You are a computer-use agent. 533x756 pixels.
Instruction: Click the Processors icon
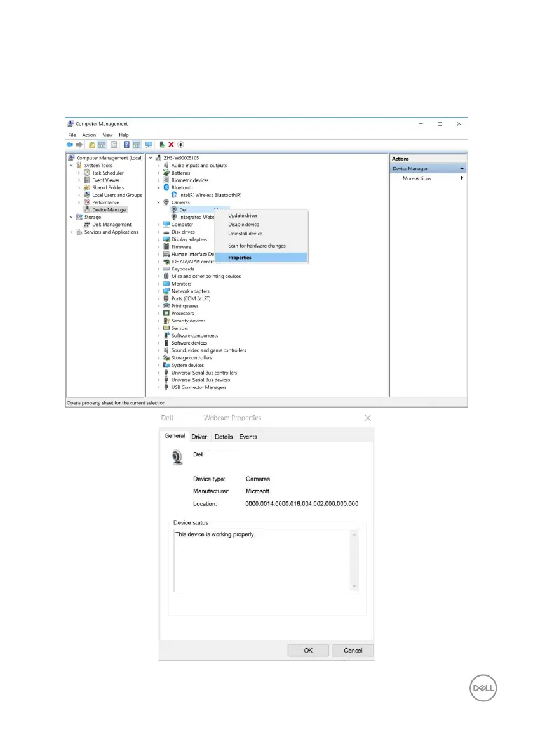166,314
